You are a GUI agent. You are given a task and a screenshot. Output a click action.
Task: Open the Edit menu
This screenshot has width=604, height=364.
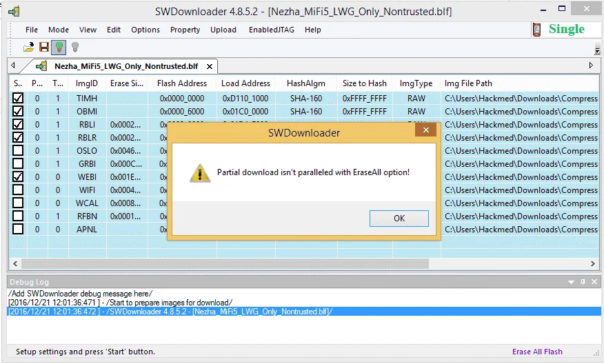tap(114, 30)
